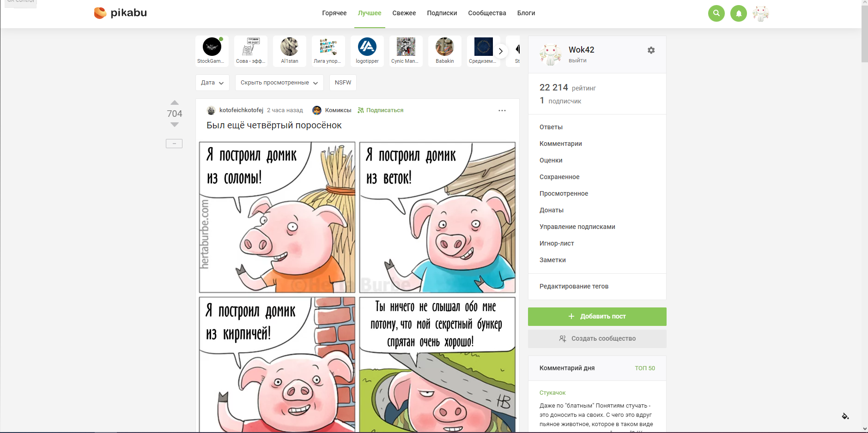Upvote the post with arrow up
The image size is (868, 433).
coord(175,102)
